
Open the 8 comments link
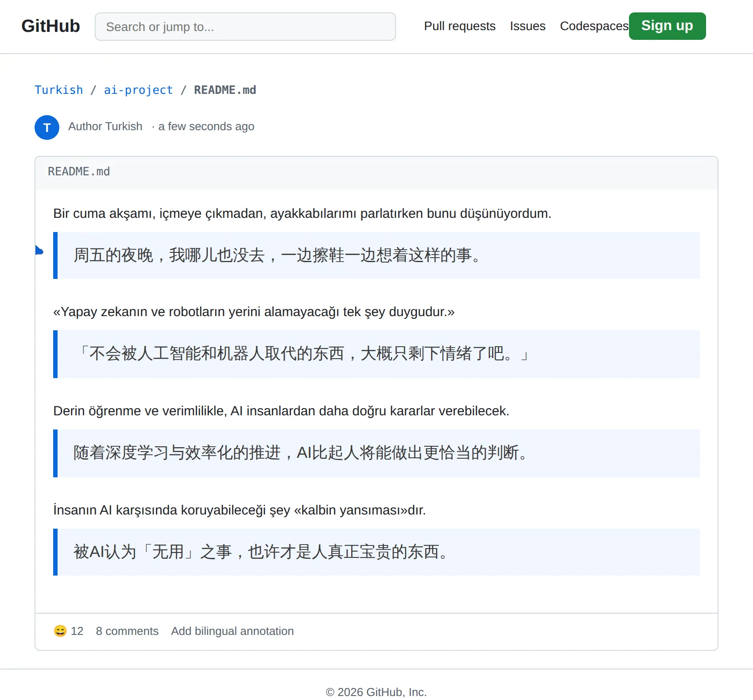tap(127, 631)
